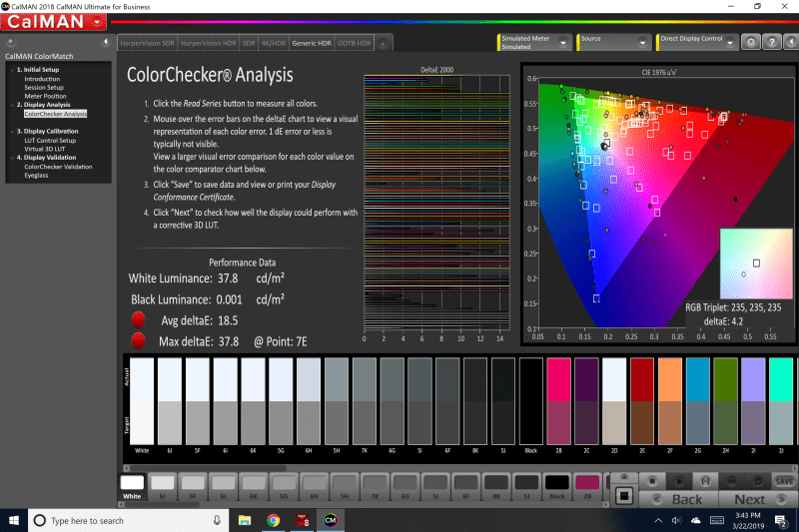Open the OOTB HDR tab

[355, 43]
